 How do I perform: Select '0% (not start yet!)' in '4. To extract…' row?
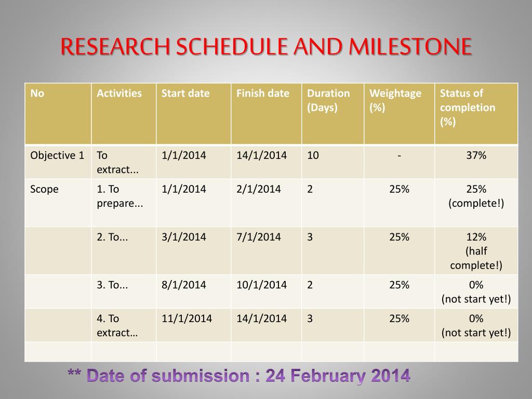click(476, 325)
